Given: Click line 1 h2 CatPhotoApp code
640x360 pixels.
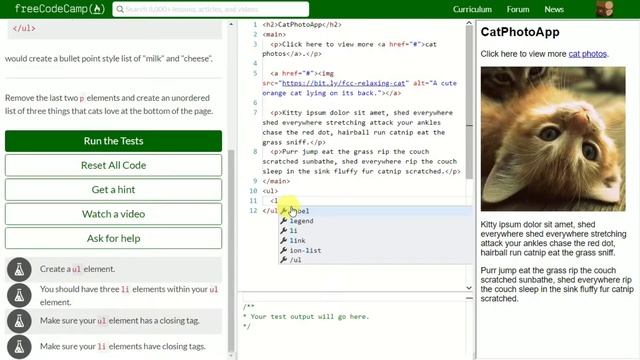Looking at the screenshot, I should pyautogui.click(x=302, y=24).
